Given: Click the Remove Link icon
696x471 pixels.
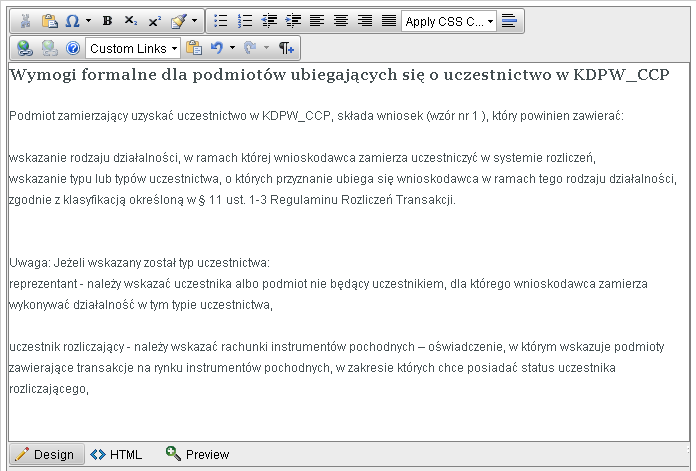Looking at the screenshot, I should coord(49,48).
